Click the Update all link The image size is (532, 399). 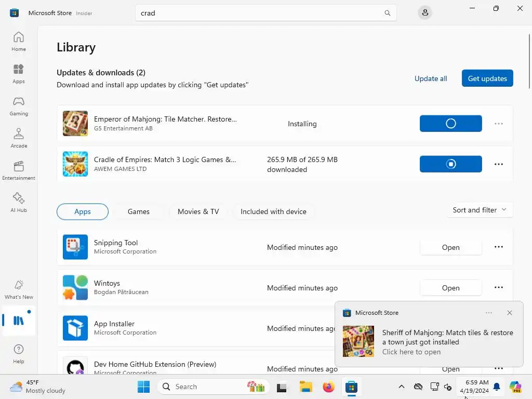pyautogui.click(x=431, y=78)
